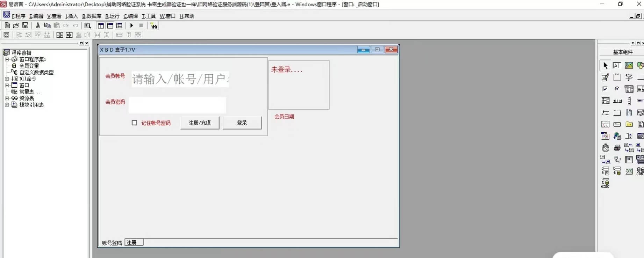
Task: Select the ODBC external provider component
Action: [x=605, y=183]
